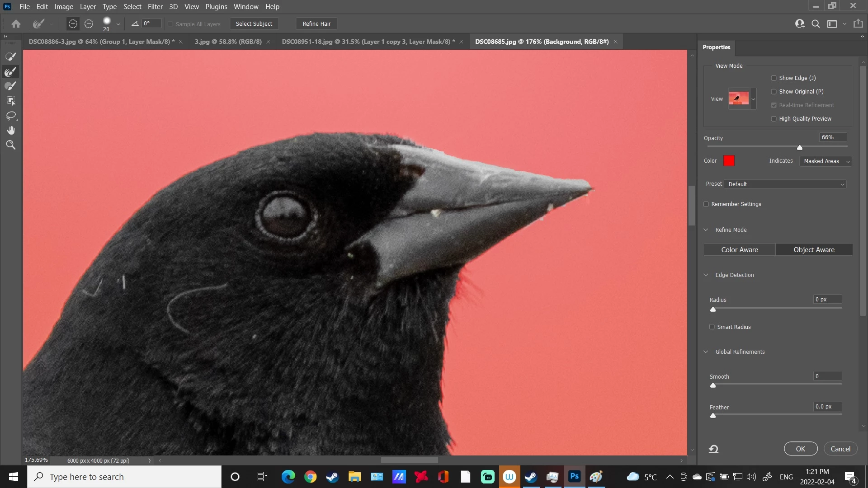Select the Quick Selection tool

[11, 56]
